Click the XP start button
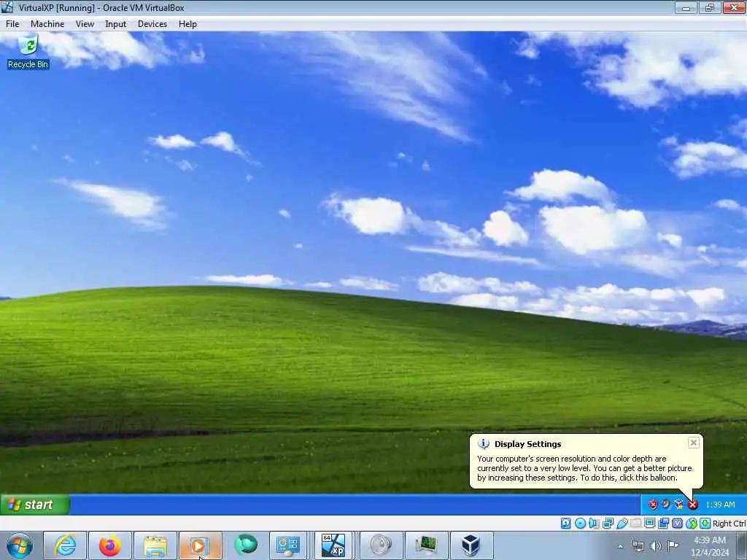The width and height of the screenshot is (747, 560). click(x=35, y=505)
